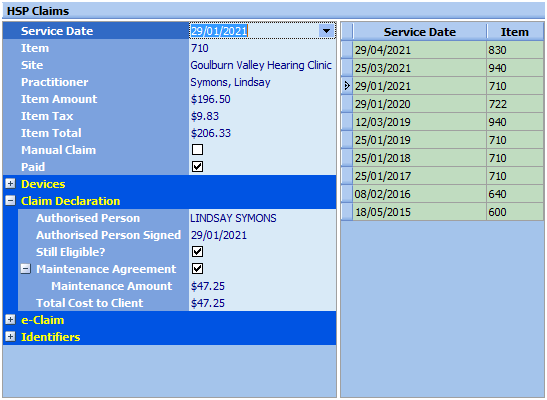Image resolution: width=547 pixels, height=400 pixels.
Task: Open the Service Date dropdown arrow
Action: (326, 31)
